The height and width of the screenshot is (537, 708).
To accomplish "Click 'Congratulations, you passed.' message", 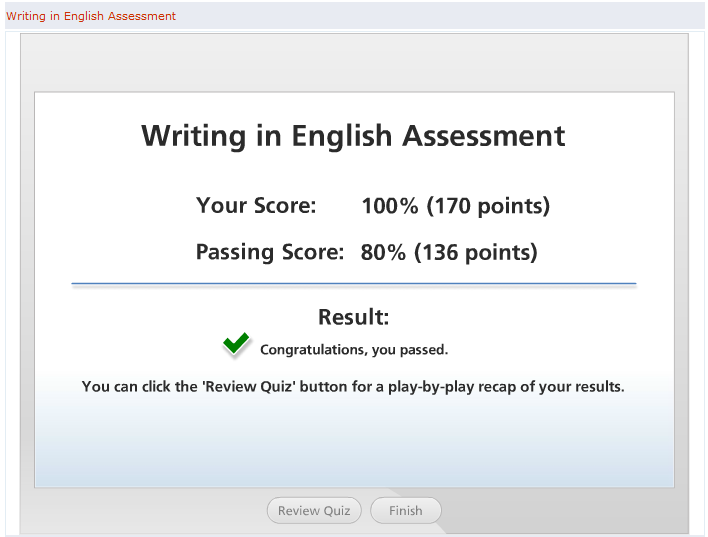I will point(354,350).
